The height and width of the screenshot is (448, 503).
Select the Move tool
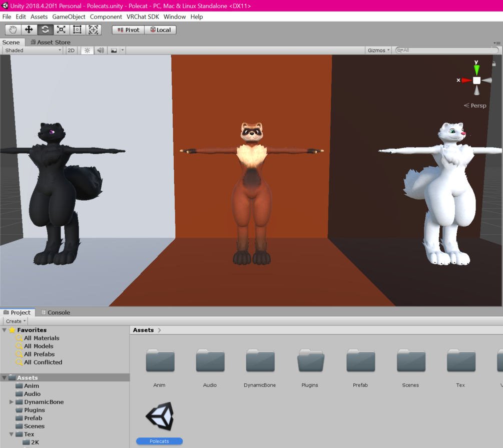[x=29, y=30]
